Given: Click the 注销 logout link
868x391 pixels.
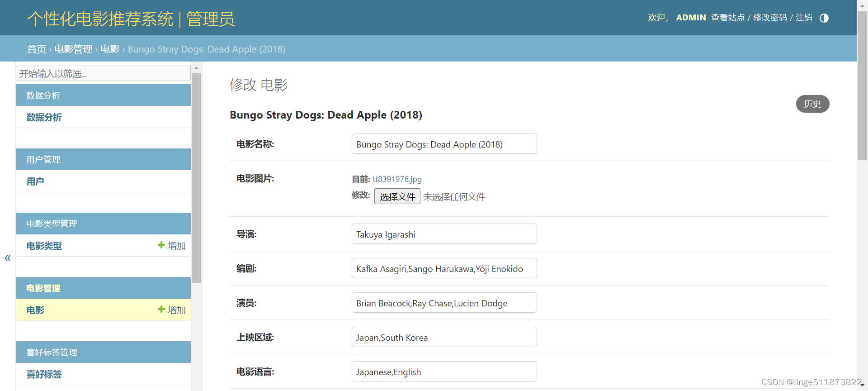Looking at the screenshot, I should pos(804,18).
